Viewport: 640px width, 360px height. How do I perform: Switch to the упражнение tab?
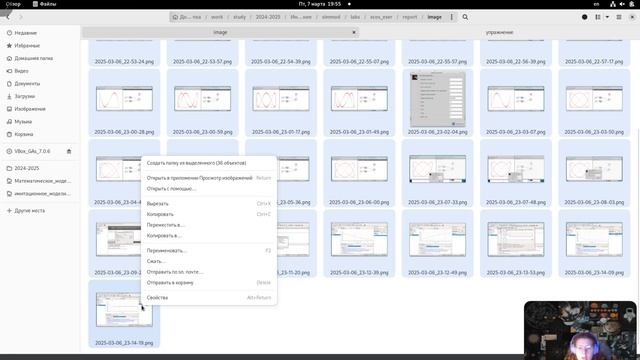pyautogui.click(x=499, y=32)
